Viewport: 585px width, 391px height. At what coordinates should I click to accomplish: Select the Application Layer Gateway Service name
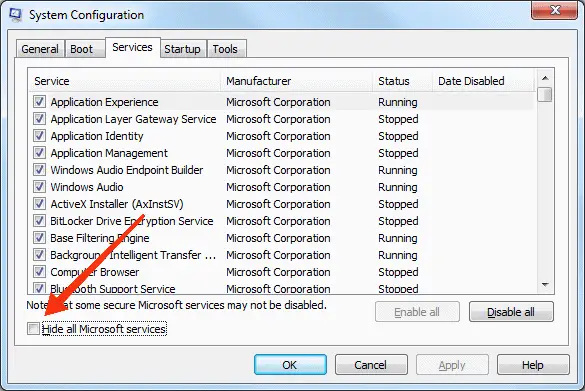(x=133, y=119)
